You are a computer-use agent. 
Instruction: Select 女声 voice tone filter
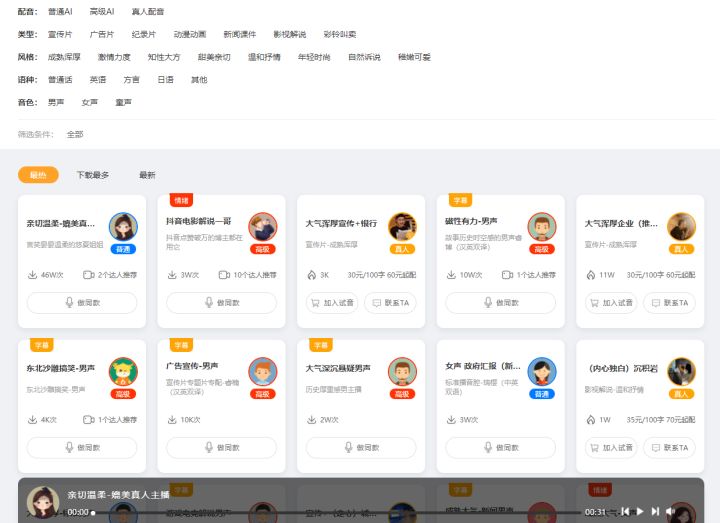click(90, 102)
